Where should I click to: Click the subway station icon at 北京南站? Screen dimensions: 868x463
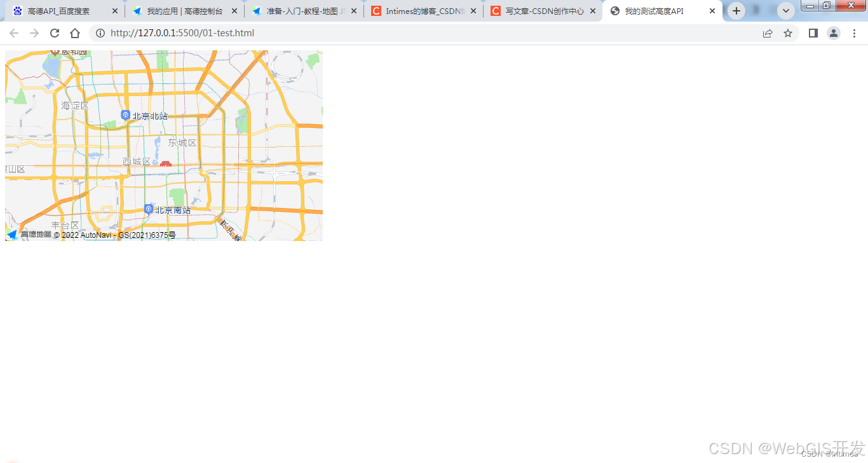tap(148, 209)
